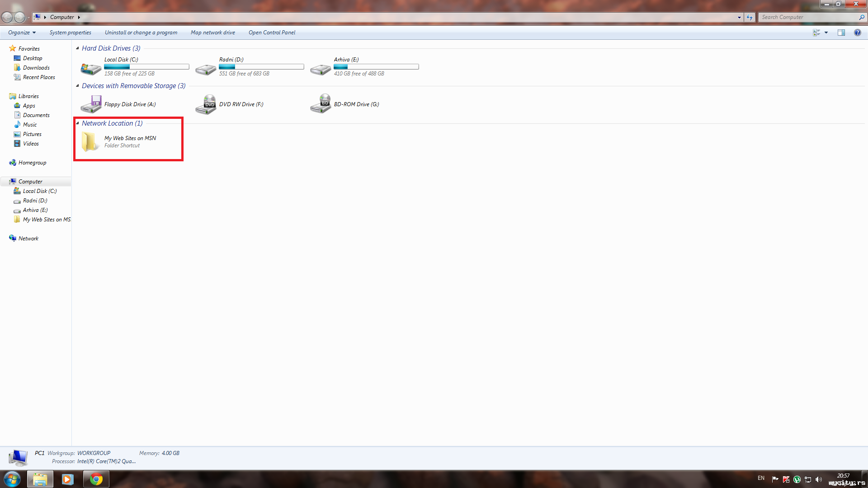Collapse the Devices with Removable Storage group
Viewport: 868px width, 488px height.
(x=77, y=86)
